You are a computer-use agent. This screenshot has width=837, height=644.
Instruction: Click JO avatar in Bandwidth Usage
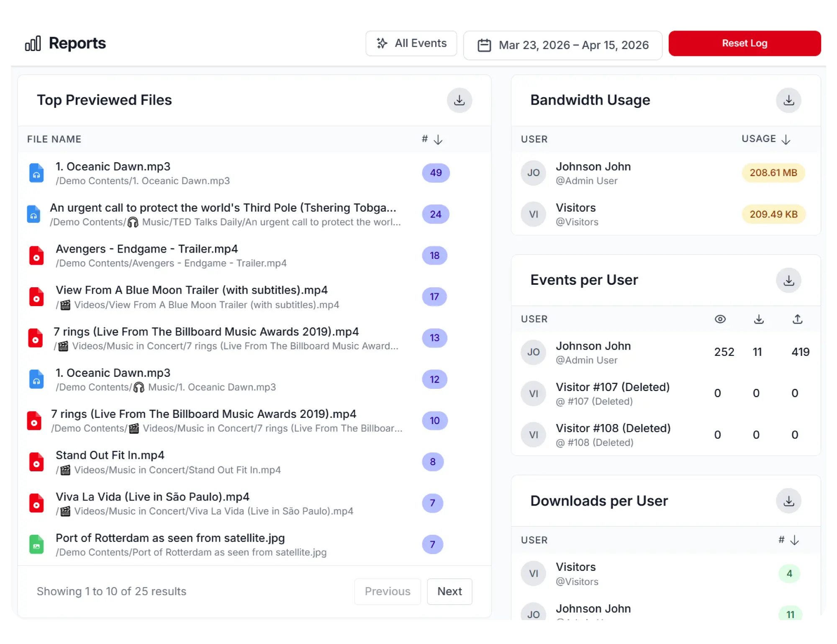(x=533, y=173)
